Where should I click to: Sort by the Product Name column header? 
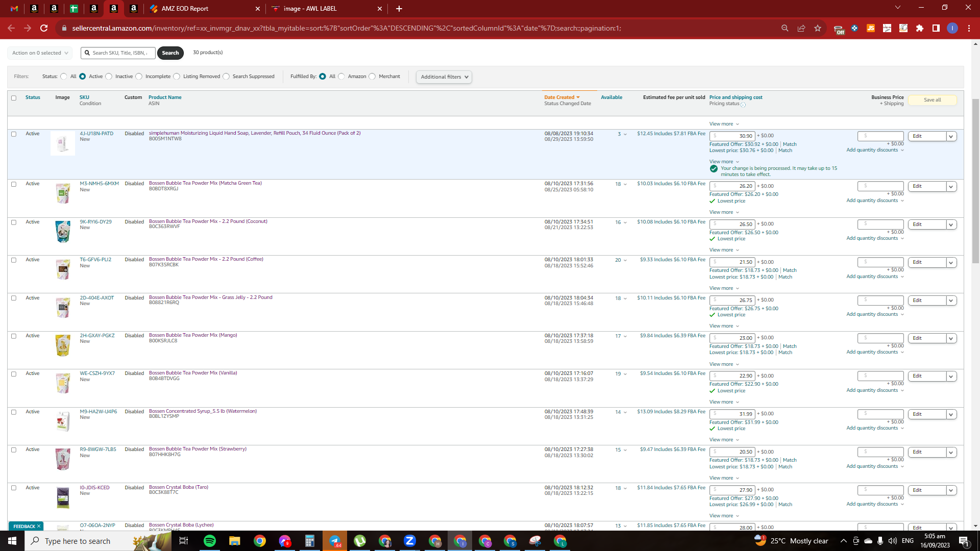pyautogui.click(x=165, y=97)
